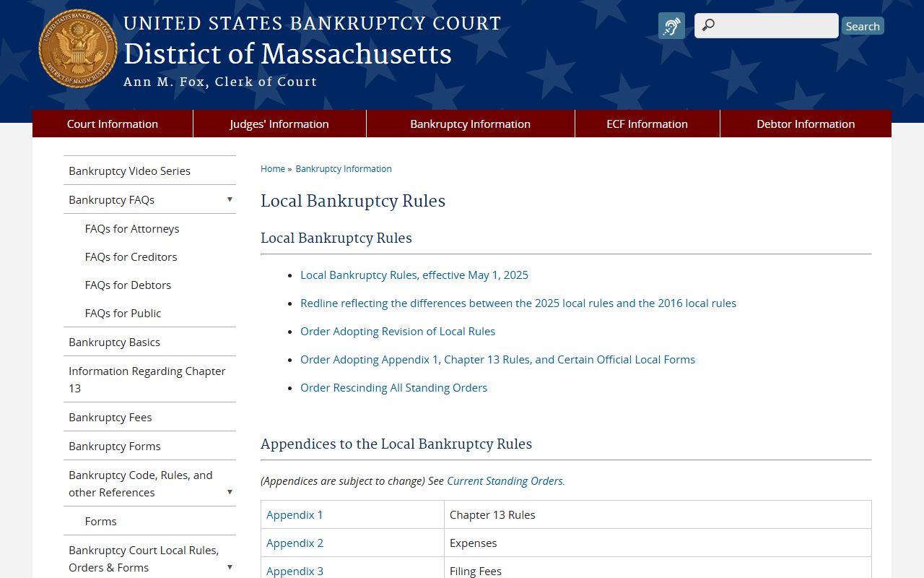This screenshot has height=578, width=924.
Task: Open the Court Information menu
Action: (113, 124)
